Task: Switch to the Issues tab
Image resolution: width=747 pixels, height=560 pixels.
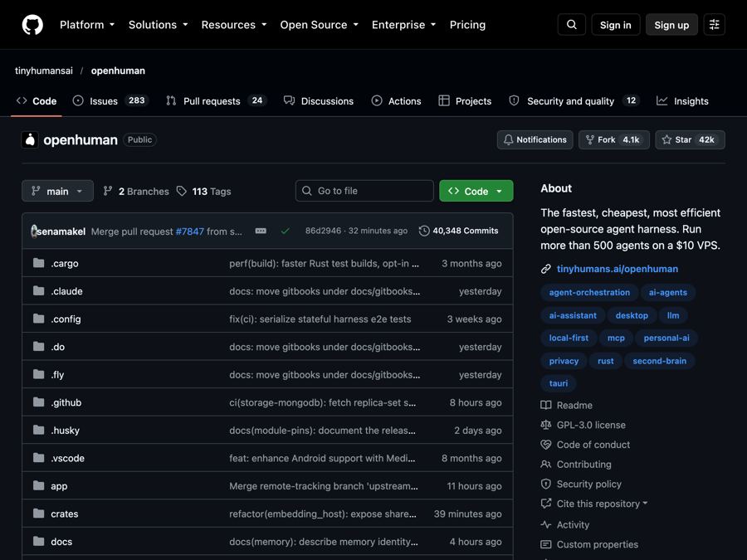Action: [x=110, y=101]
